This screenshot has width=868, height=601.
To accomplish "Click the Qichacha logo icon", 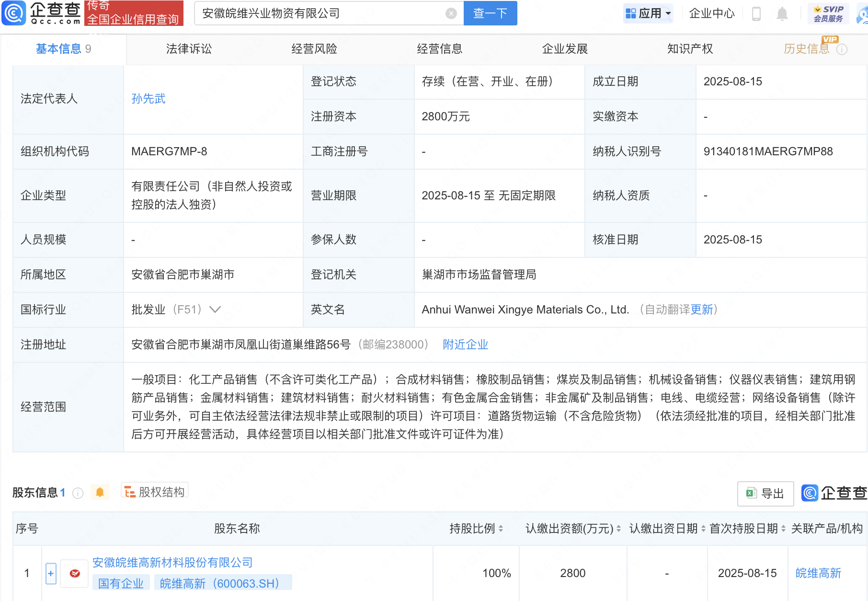I will point(13,13).
